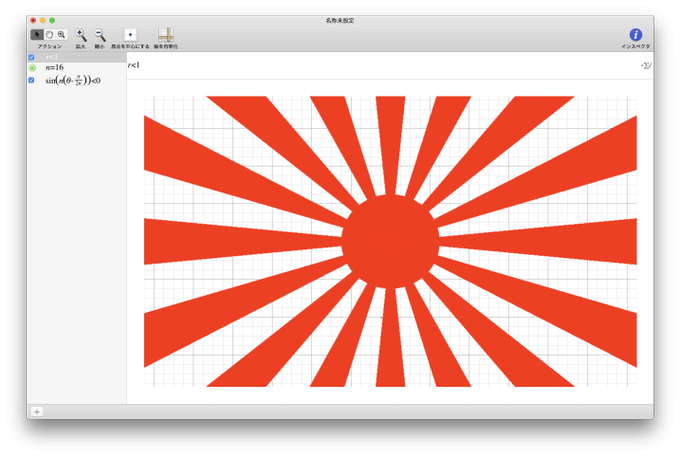The width and height of the screenshot is (680, 457).
Task: Open the sigma symbols menu
Action: pos(646,65)
